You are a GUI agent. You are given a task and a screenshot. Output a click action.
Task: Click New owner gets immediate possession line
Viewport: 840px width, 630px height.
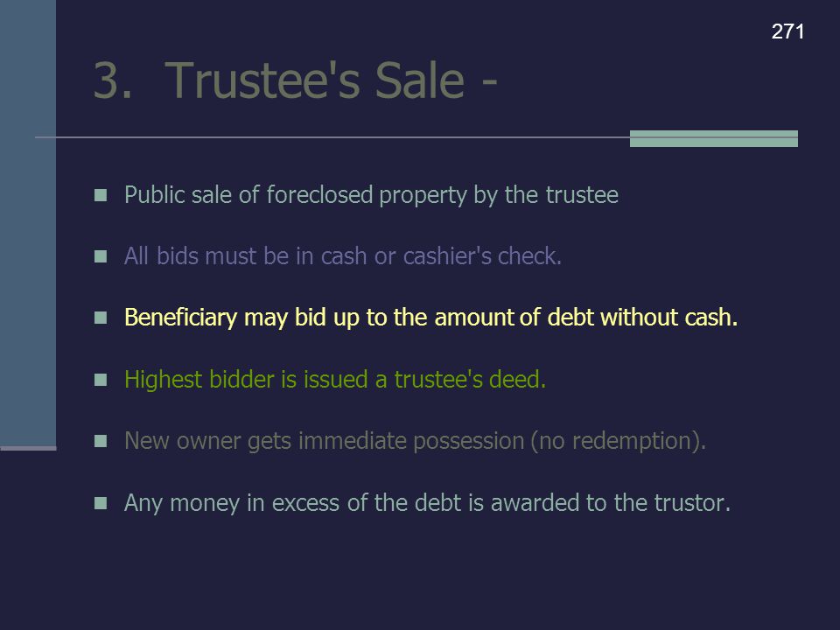(415, 441)
